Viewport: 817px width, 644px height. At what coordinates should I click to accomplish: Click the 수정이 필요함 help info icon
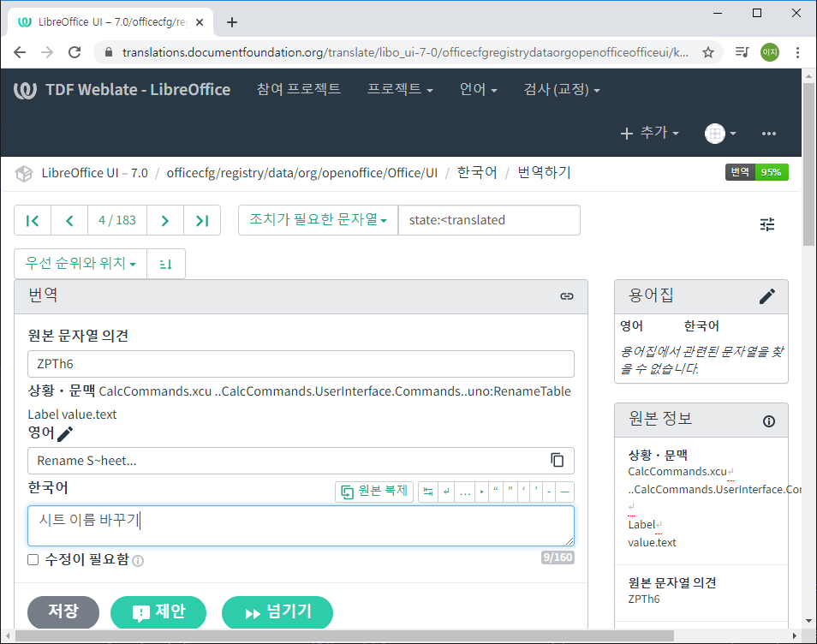coord(138,561)
